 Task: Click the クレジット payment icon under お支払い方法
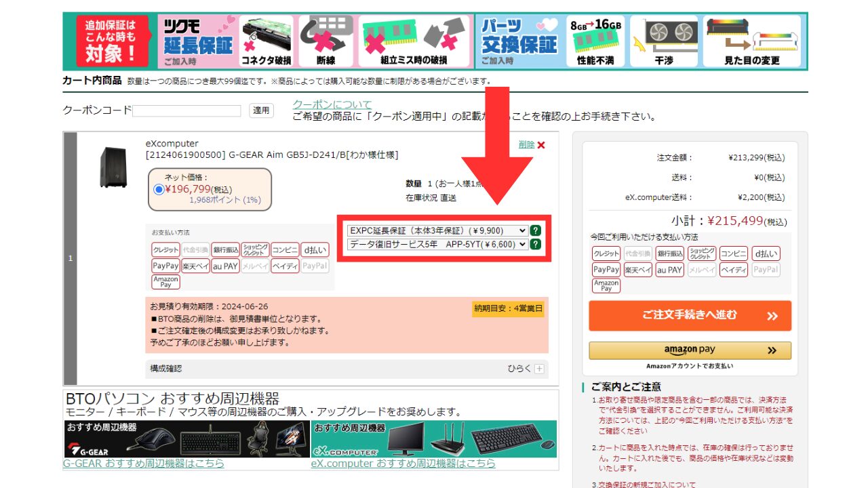165,249
